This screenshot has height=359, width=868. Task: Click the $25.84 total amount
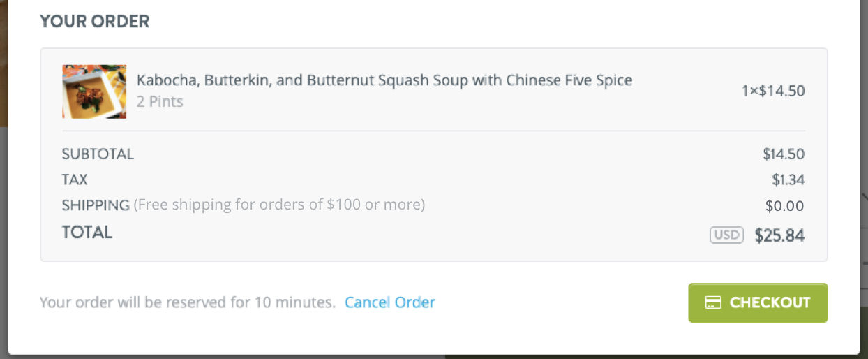pyautogui.click(x=779, y=235)
